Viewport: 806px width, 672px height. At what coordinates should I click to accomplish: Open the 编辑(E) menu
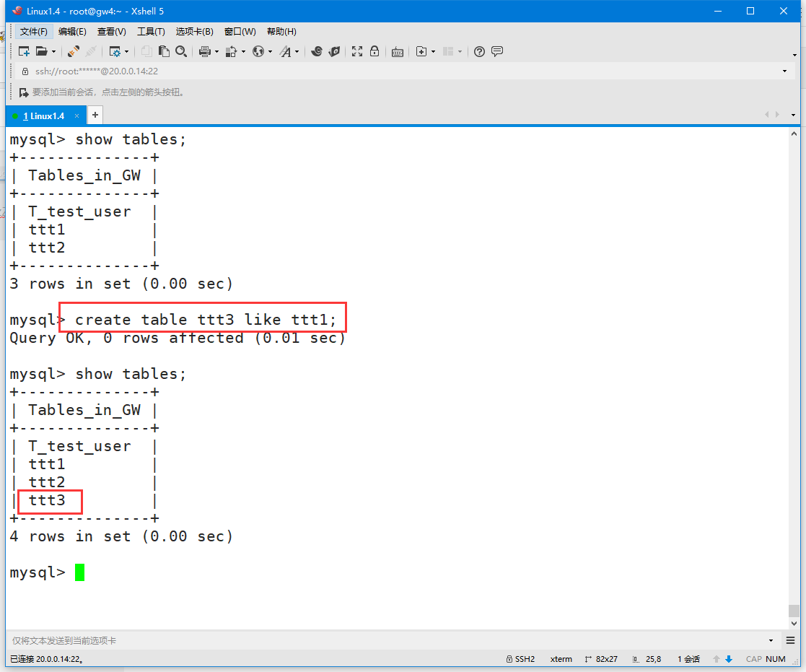click(72, 32)
